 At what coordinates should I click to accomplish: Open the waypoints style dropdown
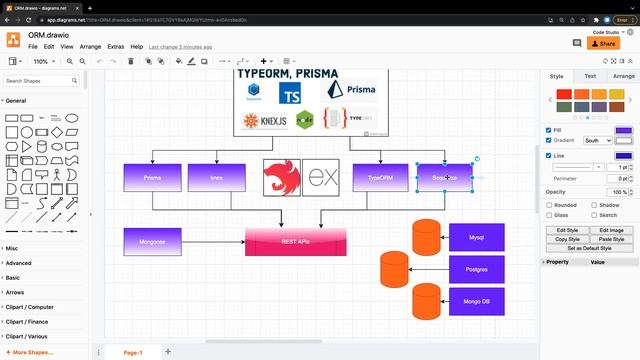coord(242,61)
